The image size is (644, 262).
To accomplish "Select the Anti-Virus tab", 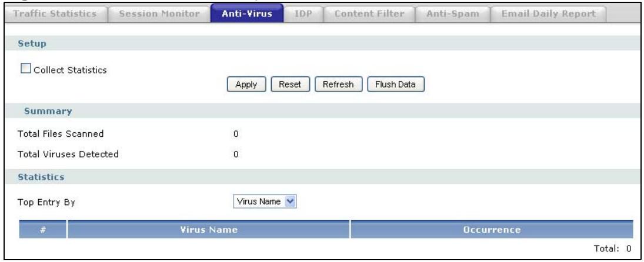I will coord(247,14).
